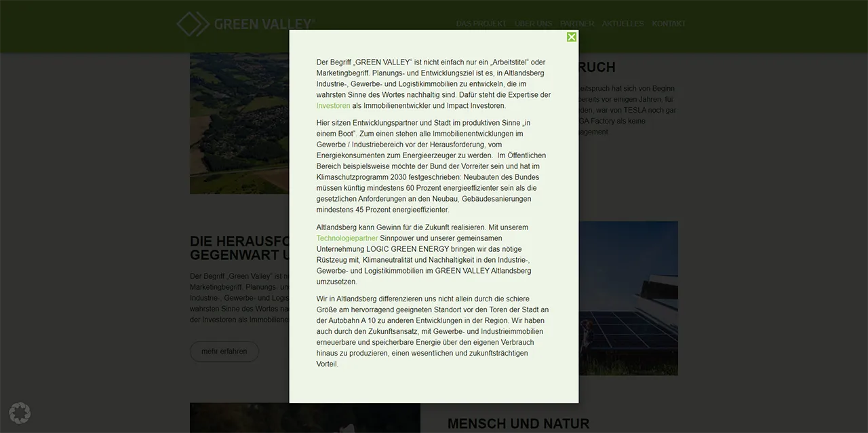Select PARTNER in the navigation bar
Screen dimensions: 868x433
tap(576, 24)
